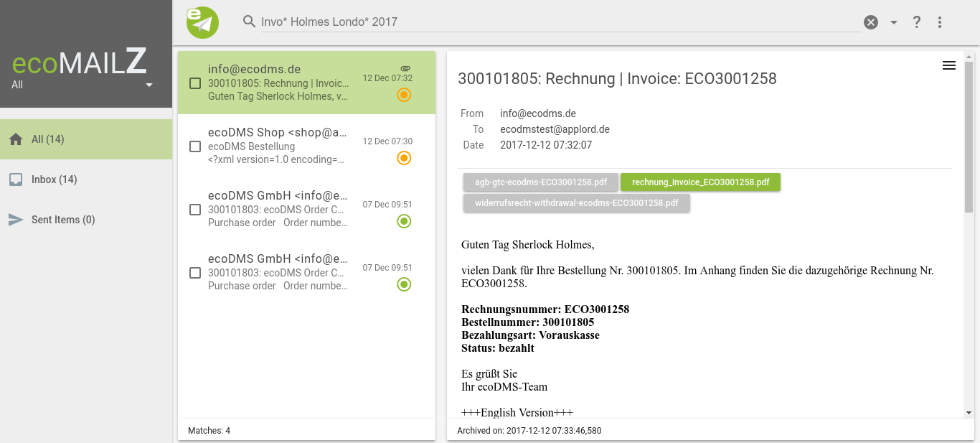This screenshot has width=980, height=443.
Task: Click the +++English Version+++ text
Action: (x=517, y=413)
